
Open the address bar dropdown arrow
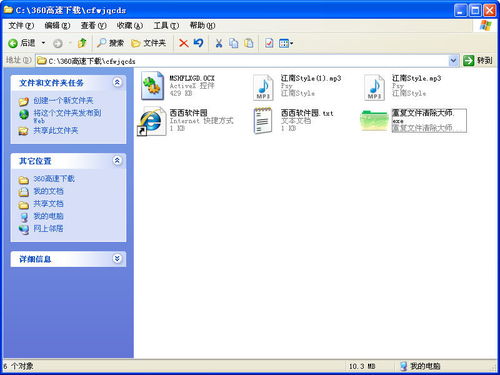tap(453, 60)
